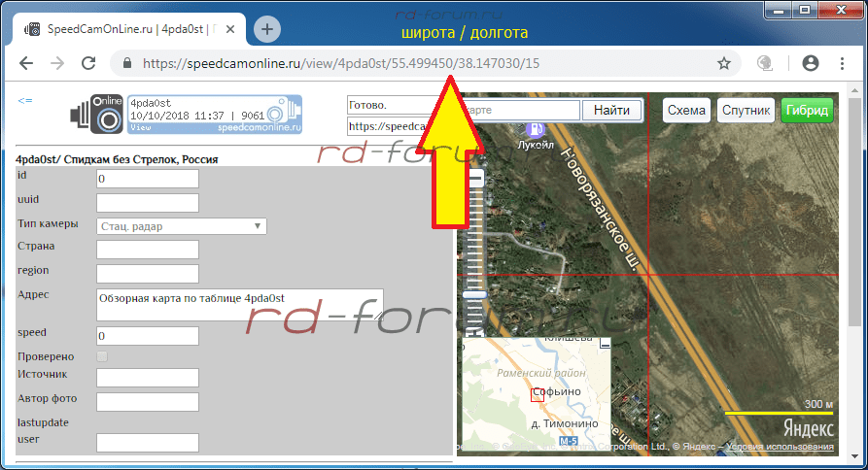This screenshot has height=470, width=868.
Task: Click the Автор фото input field
Action: point(147,402)
